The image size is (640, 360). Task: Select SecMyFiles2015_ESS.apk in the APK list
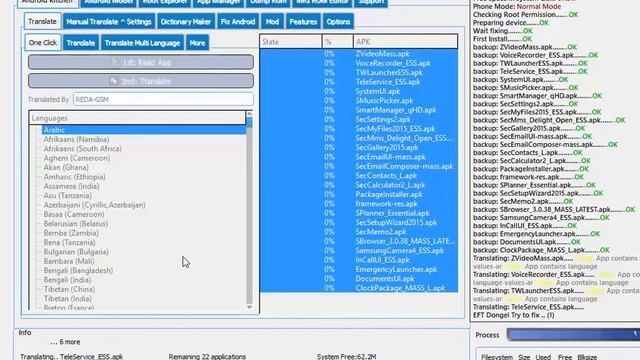395,129
